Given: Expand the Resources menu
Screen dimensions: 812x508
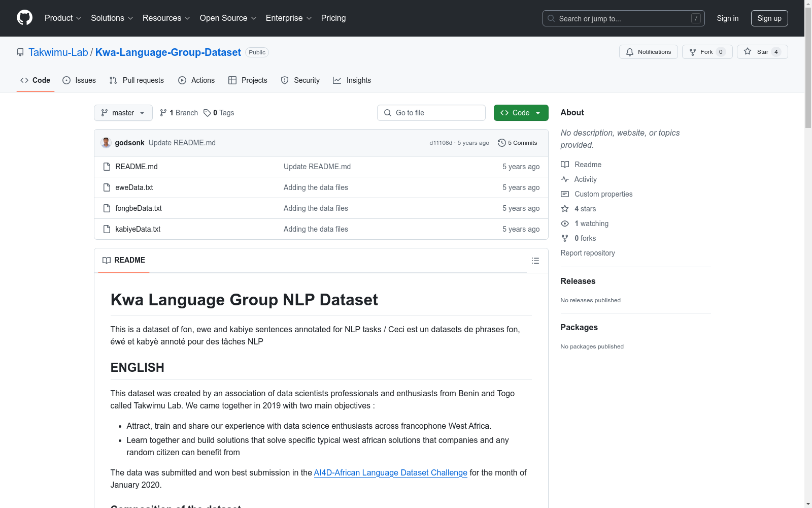Looking at the screenshot, I should (166, 18).
